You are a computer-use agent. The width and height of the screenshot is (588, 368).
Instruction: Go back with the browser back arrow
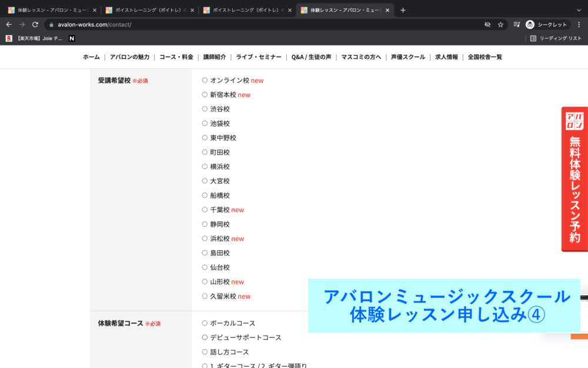point(9,24)
